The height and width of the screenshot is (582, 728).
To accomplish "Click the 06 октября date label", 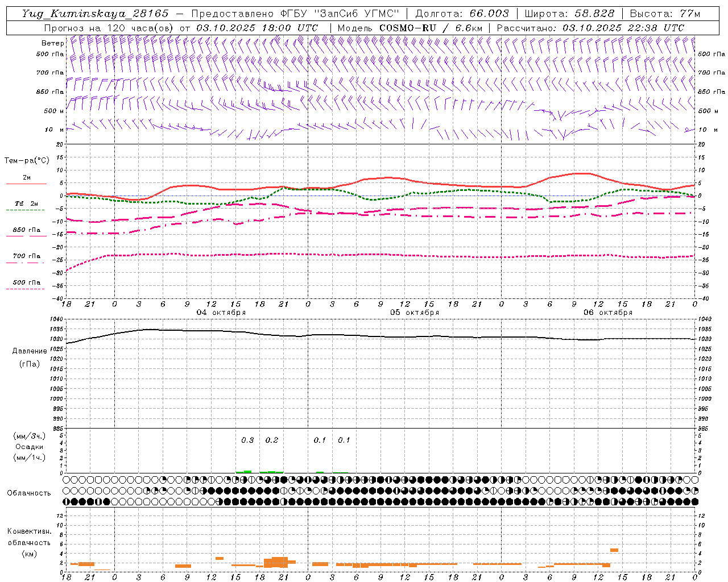I will (x=608, y=313).
